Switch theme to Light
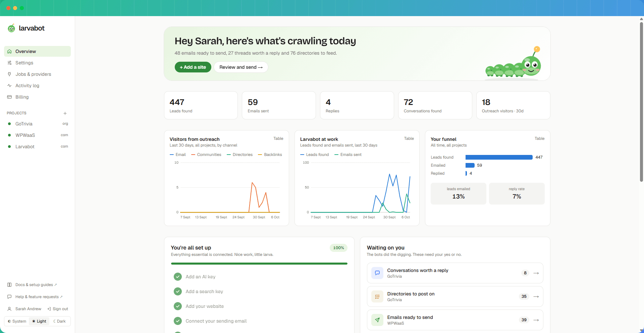644x333 pixels. (39, 321)
